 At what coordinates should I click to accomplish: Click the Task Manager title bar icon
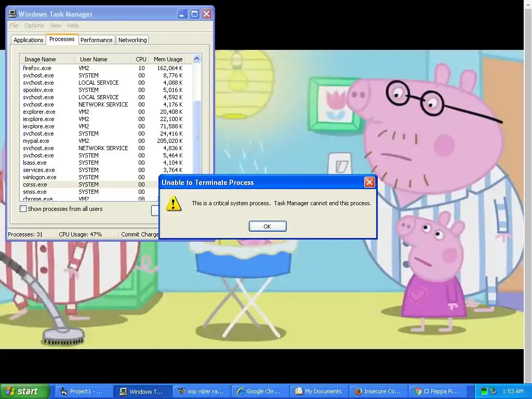(12, 14)
